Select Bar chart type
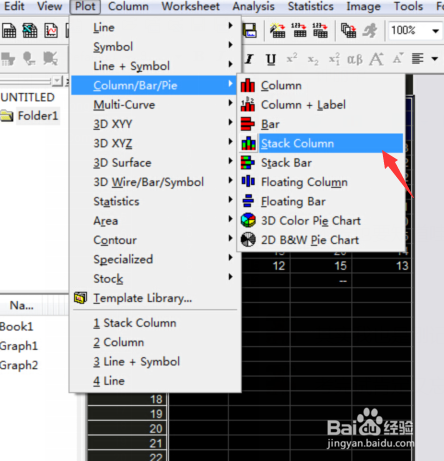This screenshot has width=444, height=461. click(x=321, y=124)
